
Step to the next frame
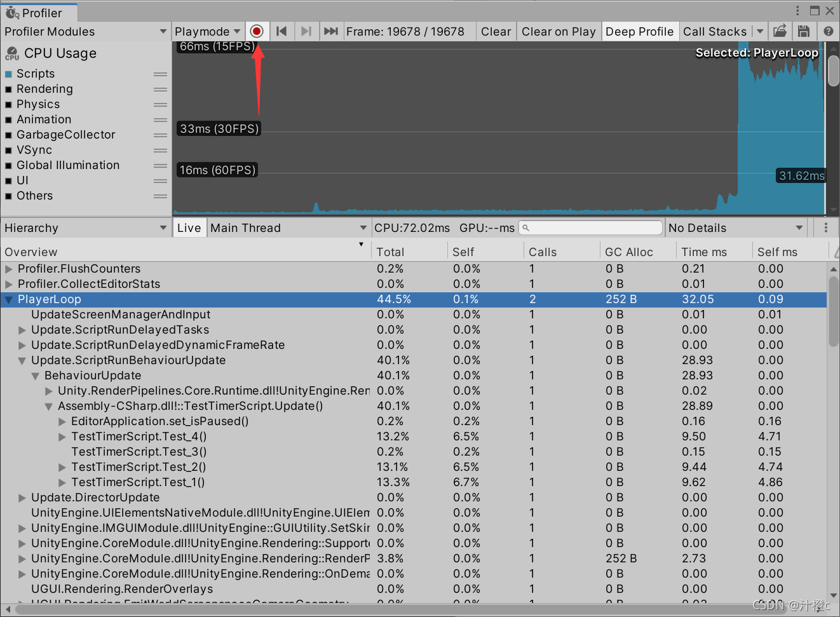tap(306, 31)
